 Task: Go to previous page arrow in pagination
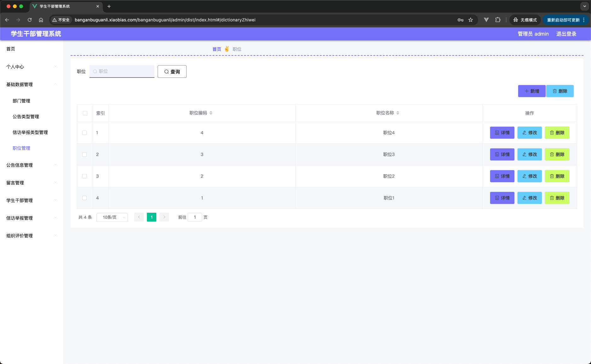pos(139,217)
